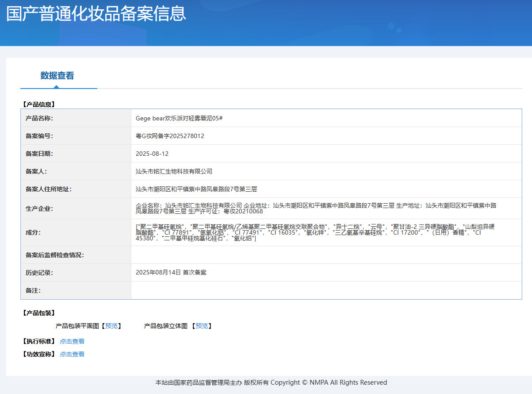Screen dimensions: 532x394
Task: Click the 备案后监督检查情况 label cell
Action: (x=76, y=255)
